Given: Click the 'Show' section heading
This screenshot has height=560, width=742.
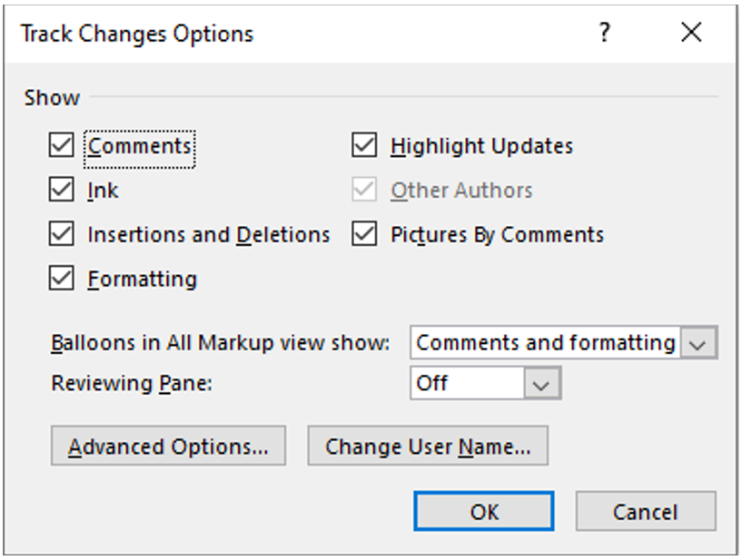Looking at the screenshot, I should click(52, 97).
